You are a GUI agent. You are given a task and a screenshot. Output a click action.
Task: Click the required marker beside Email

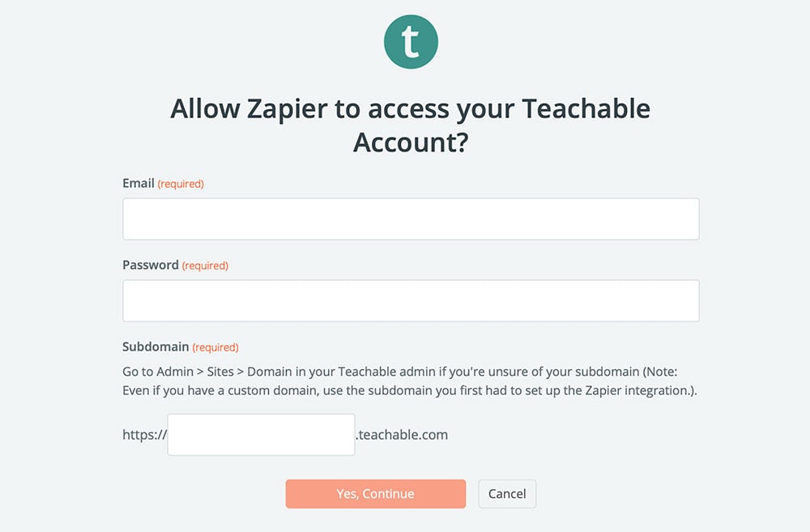click(x=181, y=184)
